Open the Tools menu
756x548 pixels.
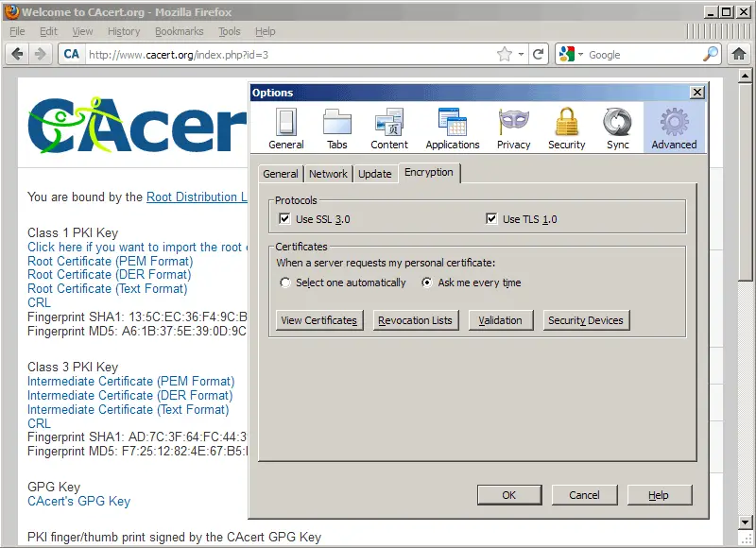click(229, 31)
